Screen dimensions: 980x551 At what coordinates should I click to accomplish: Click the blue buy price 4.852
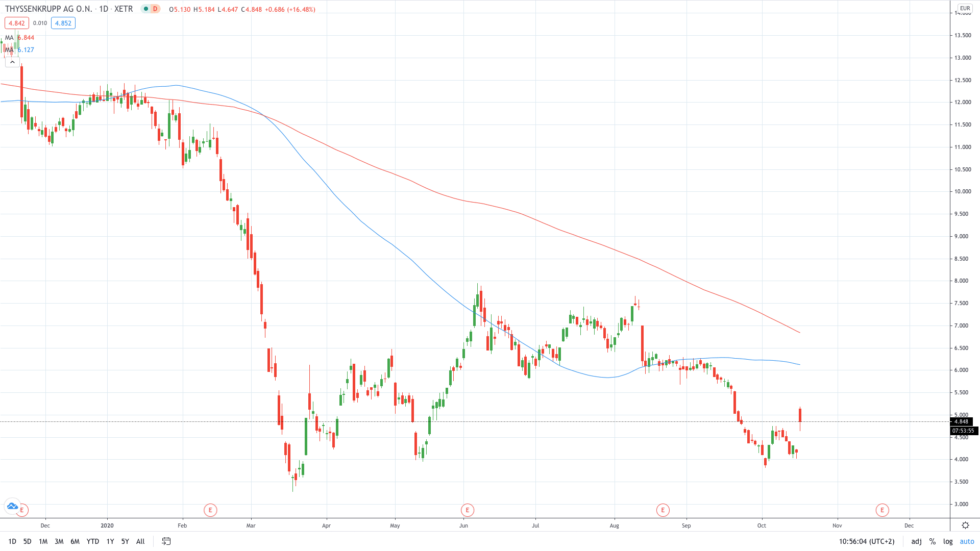(x=63, y=23)
